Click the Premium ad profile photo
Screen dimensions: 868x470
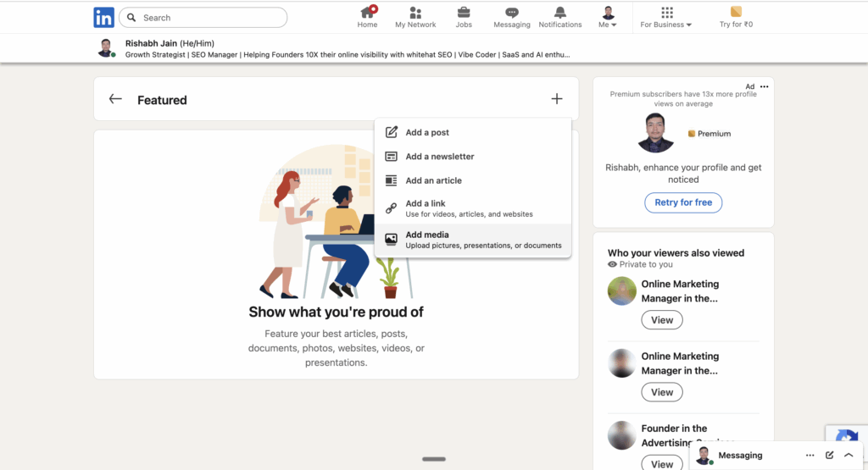coord(655,133)
